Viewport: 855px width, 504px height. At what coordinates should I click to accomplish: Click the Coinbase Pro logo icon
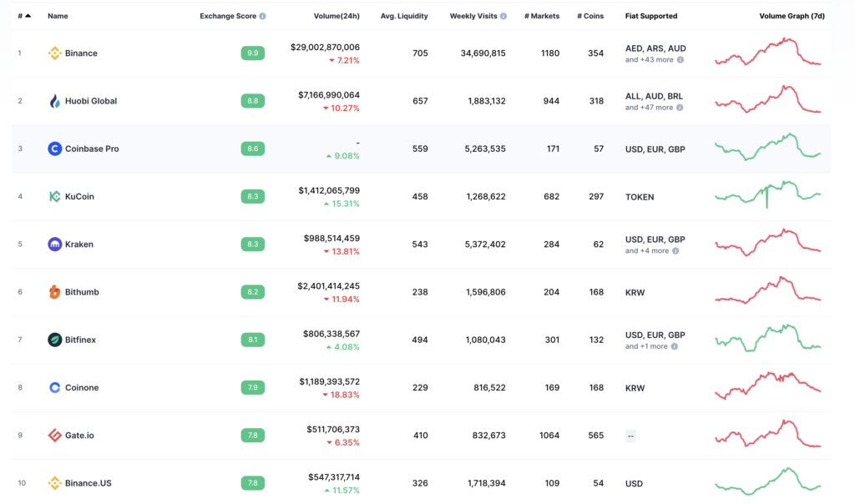pos(55,149)
